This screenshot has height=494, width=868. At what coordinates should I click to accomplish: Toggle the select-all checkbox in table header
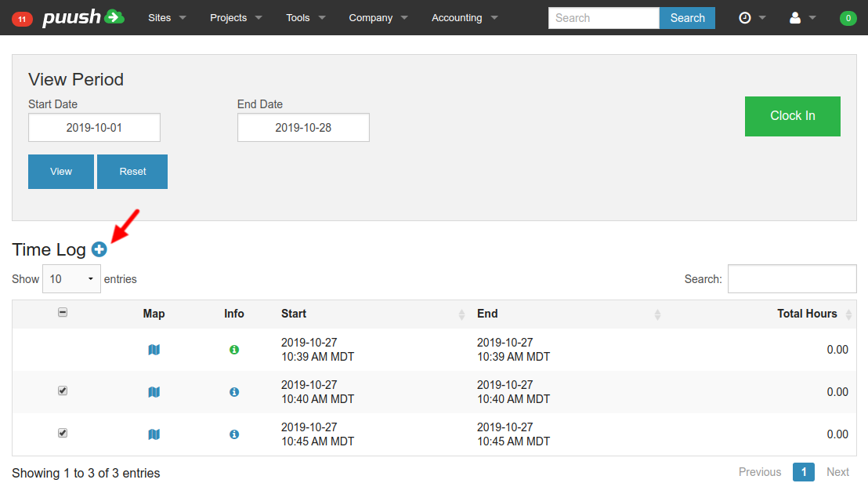coord(63,312)
